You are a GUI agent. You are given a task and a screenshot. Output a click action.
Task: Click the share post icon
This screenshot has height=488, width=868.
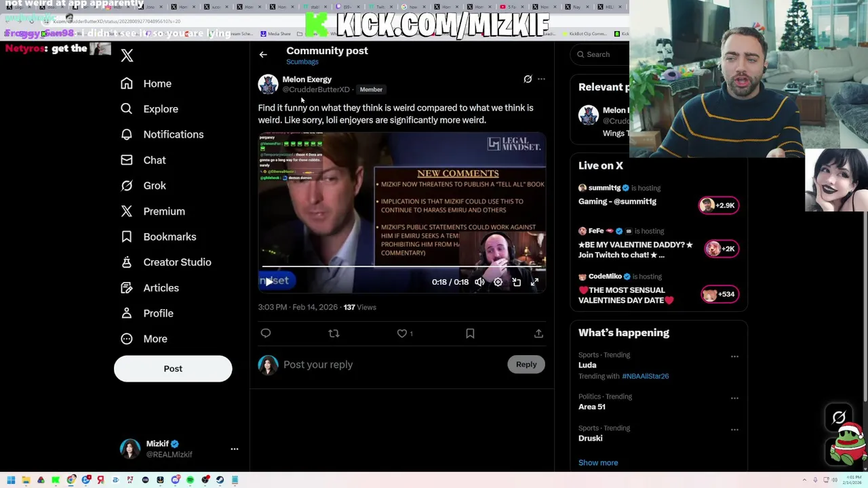pyautogui.click(x=538, y=333)
